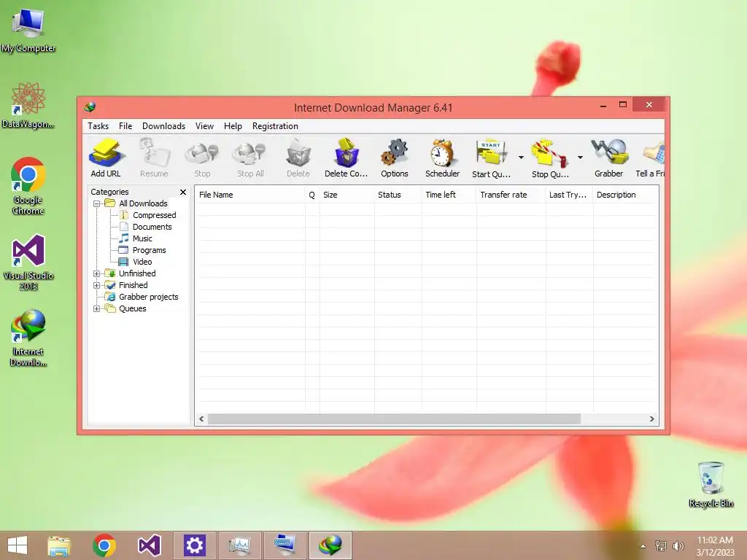
Task: Select the Recycle Bin desktop icon
Action: coord(711,485)
